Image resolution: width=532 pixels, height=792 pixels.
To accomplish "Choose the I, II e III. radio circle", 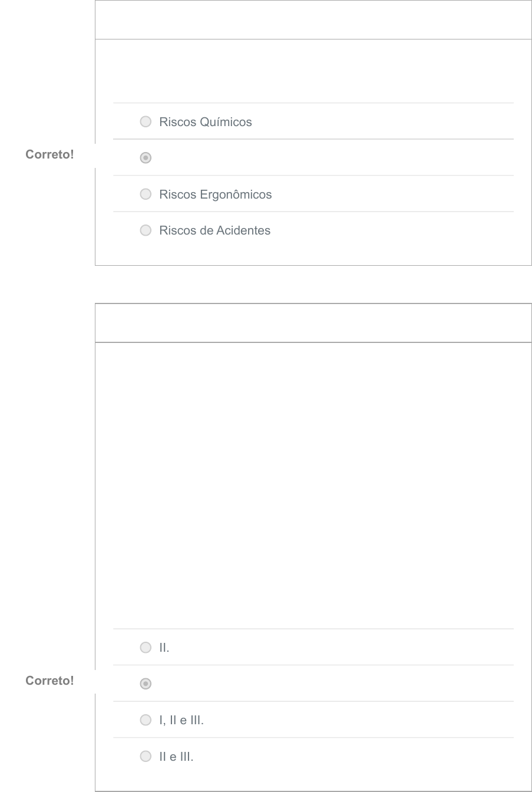I will point(146,720).
